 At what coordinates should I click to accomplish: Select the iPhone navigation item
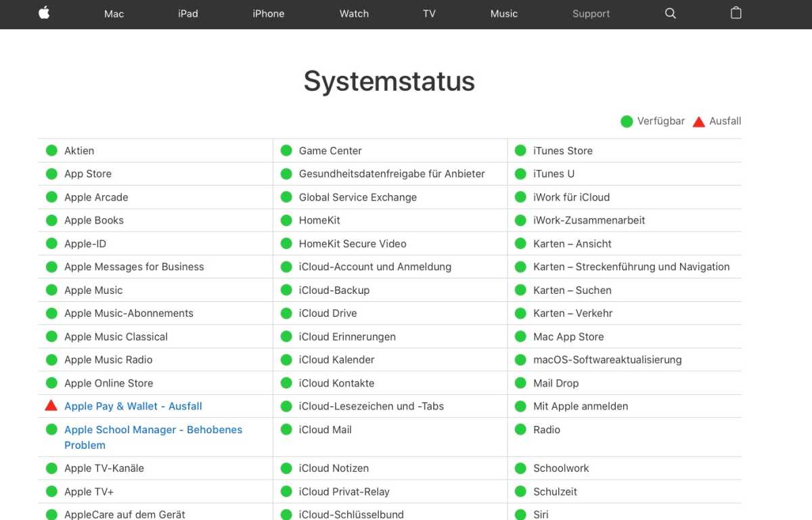tap(268, 14)
